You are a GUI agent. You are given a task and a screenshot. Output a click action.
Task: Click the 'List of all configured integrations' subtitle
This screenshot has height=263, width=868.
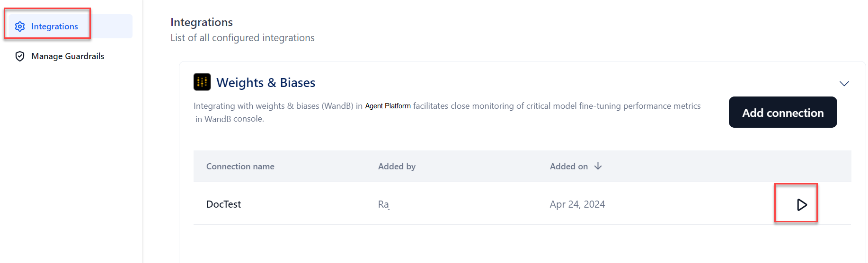242,38
